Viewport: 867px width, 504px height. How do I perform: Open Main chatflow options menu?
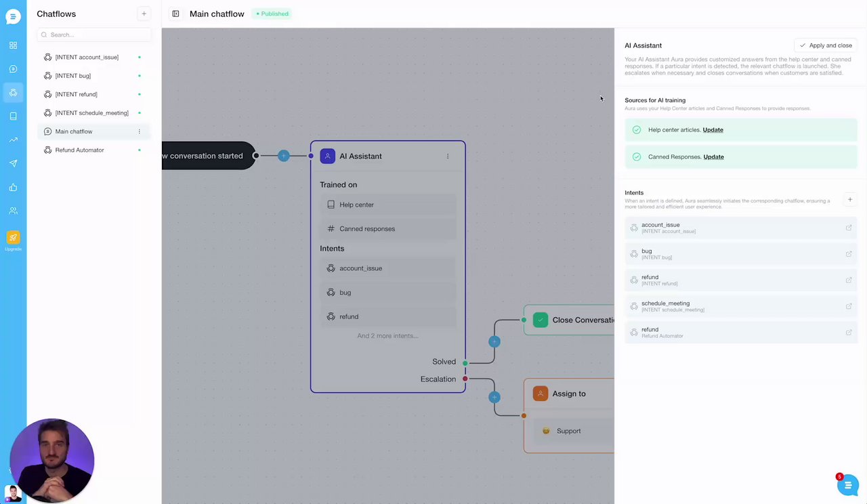[140, 131]
